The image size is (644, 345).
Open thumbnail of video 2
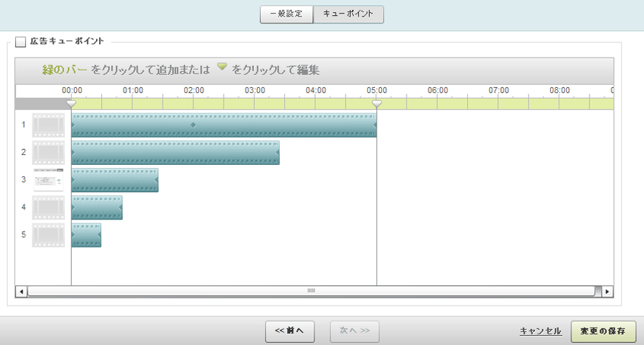pos(48,153)
